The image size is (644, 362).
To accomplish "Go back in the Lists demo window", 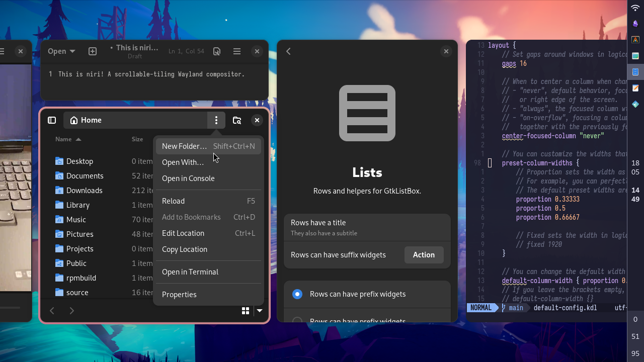I will pyautogui.click(x=289, y=51).
